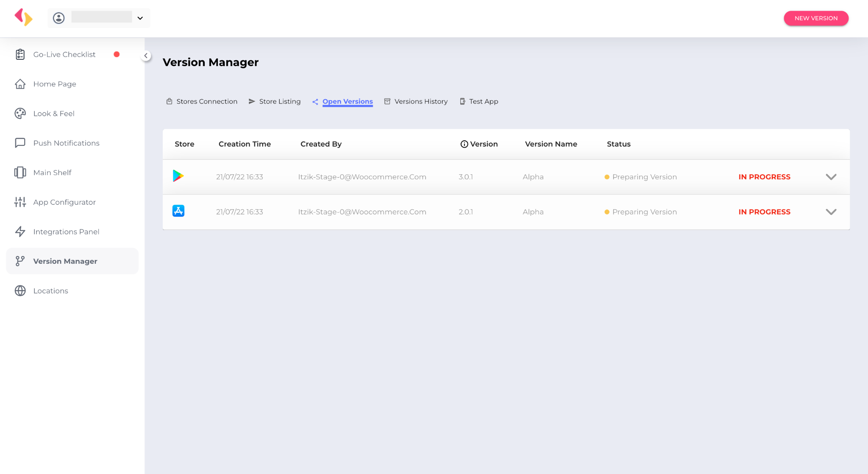Click the Locations globe icon
The height and width of the screenshot is (474, 868).
pyautogui.click(x=20, y=291)
